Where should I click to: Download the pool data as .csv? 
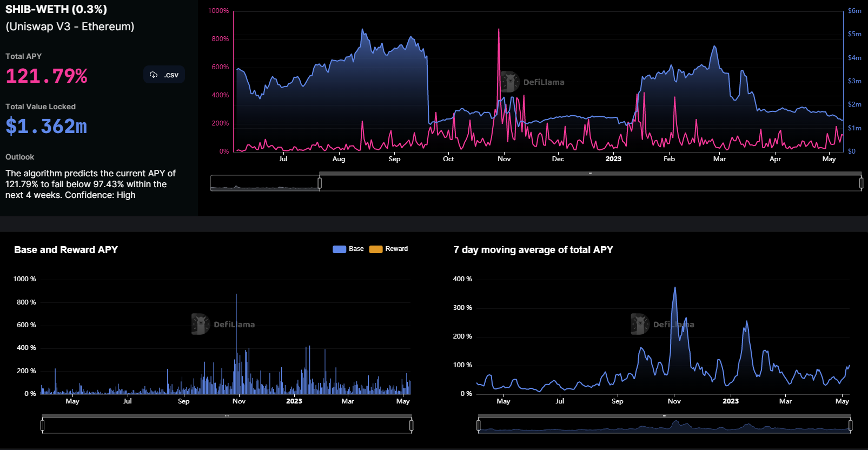pyautogui.click(x=164, y=75)
